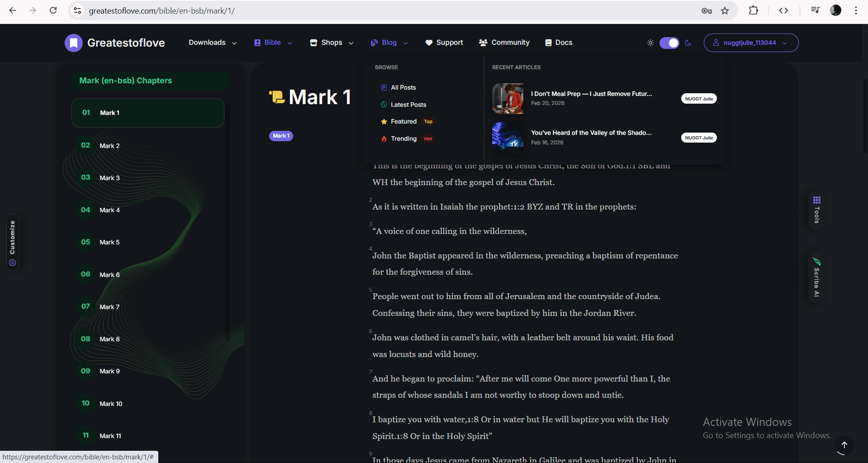Open the Scribe AI feather panel
The width and height of the screenshot is (868, 463).
click(816, 277)
